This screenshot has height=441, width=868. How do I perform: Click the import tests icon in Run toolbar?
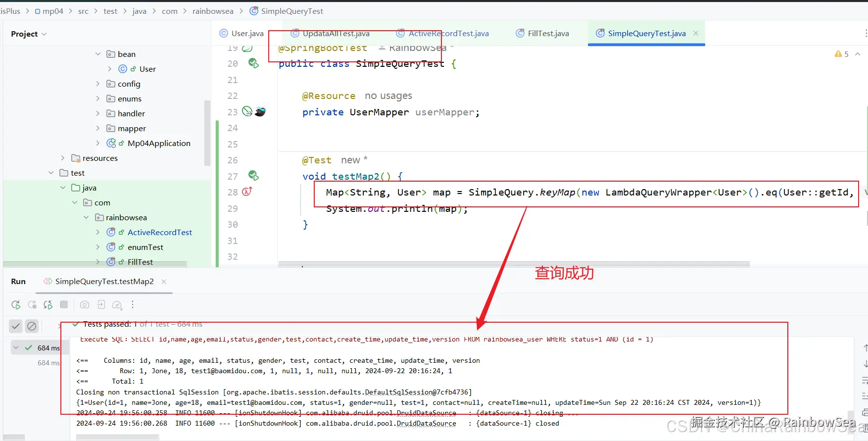(x=101, y=305)
